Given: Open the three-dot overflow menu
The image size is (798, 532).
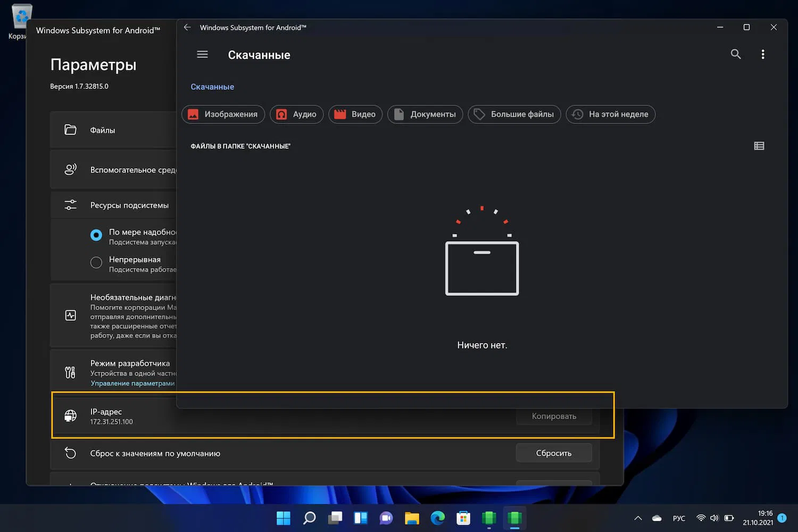Looking at the screenshot, I should coord(763,54).
